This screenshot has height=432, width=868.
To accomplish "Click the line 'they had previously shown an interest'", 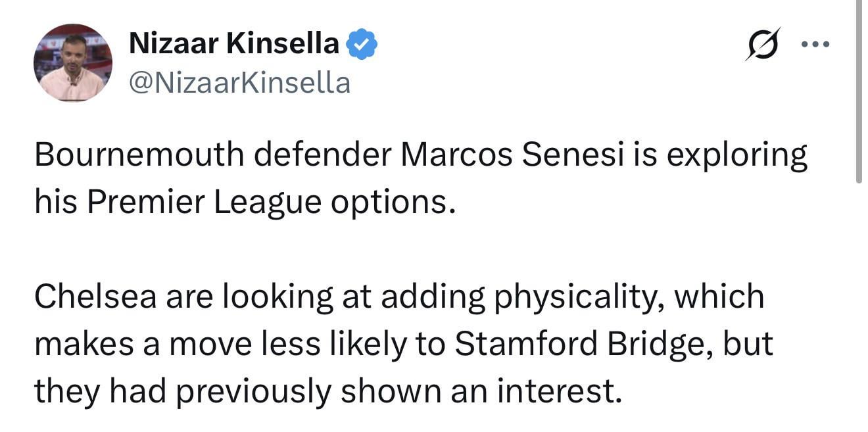I will (327, 391).
